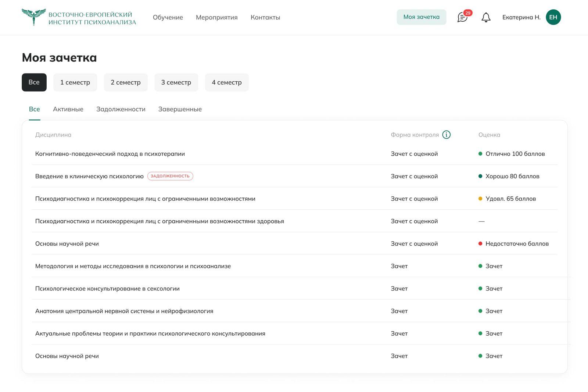
Task: Open the Контакты link
Action: tap(265, 17)
